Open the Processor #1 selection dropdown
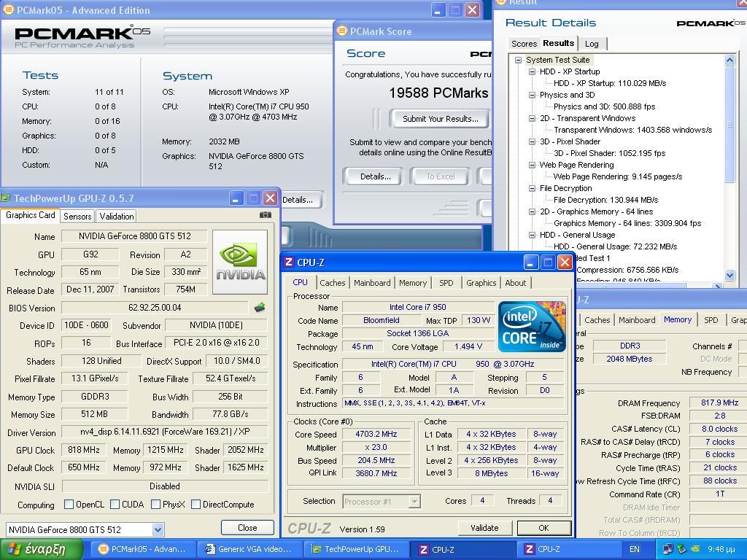Image resolution: width=747 pixels, height=560 pixels. click(414, 502)
